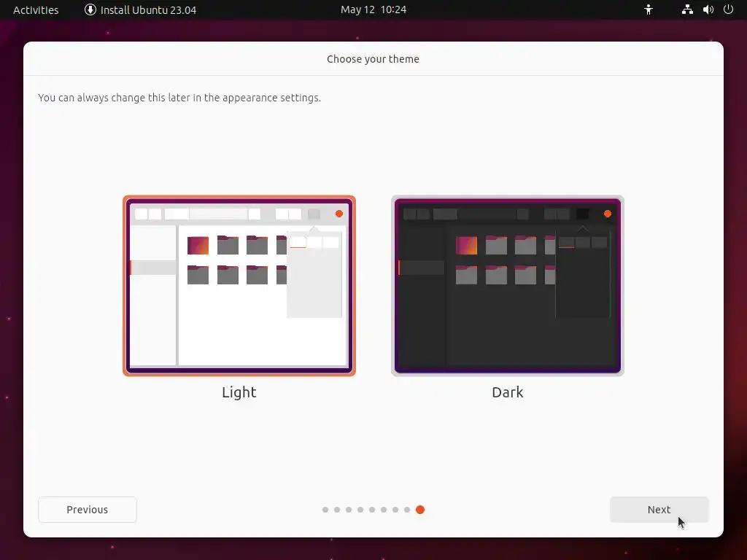
Task: Click the Install Ubuntu 23.04 app menu
Action: coord(141,10)
